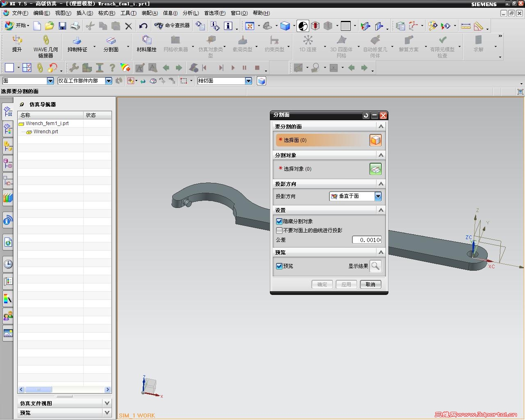Expand the 预览 panel in the navigator
The height and width of the screenshot is (420, 525).
tap(107, 413)
